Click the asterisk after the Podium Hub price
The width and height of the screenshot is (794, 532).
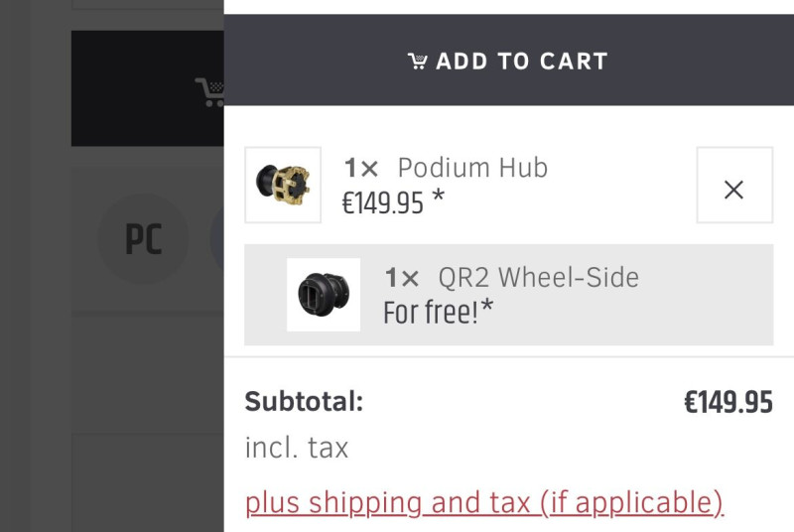click(438, 199)
